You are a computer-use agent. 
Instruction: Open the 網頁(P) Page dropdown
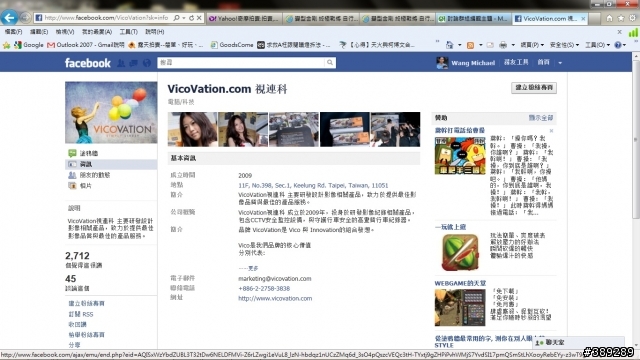532,45
